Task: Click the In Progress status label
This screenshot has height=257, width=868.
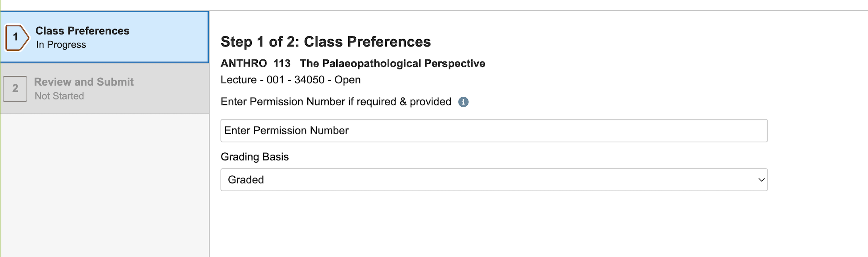Action: pyautogui.click(x=60, y=44)
